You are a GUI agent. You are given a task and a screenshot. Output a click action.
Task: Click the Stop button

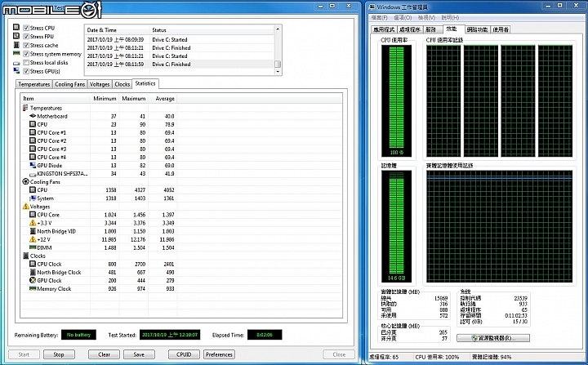click(59, 354)
